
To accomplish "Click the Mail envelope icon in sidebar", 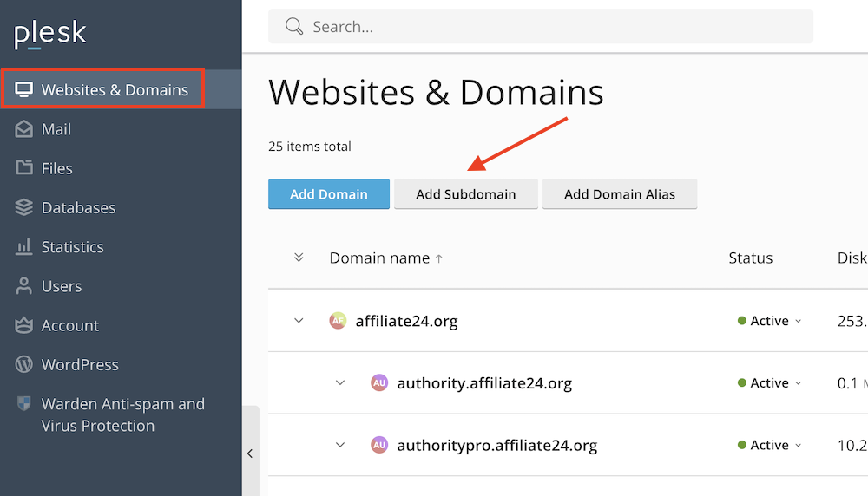I will pyautogui.click(x=24, y=129).
